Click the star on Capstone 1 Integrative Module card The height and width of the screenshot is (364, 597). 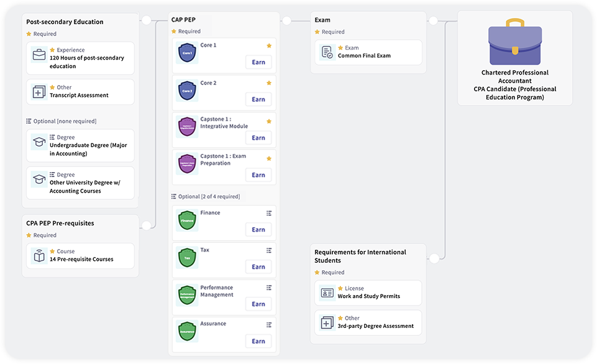tap(269, 122)
